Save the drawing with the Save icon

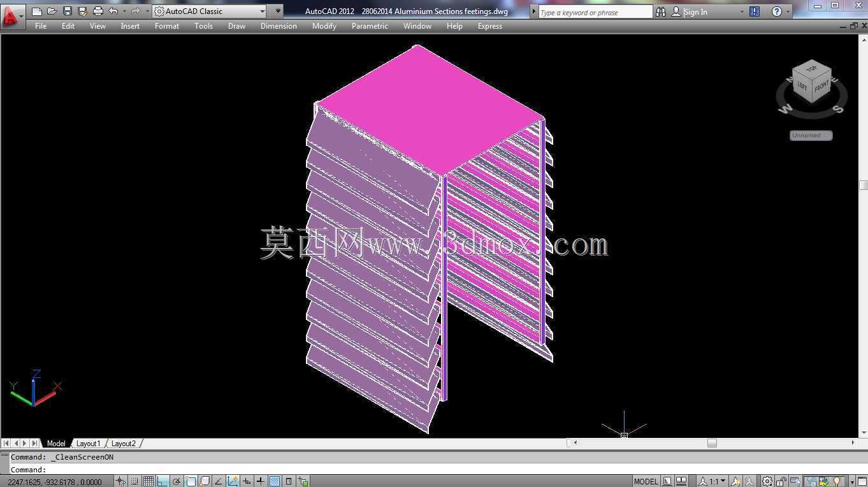(68, 11)
